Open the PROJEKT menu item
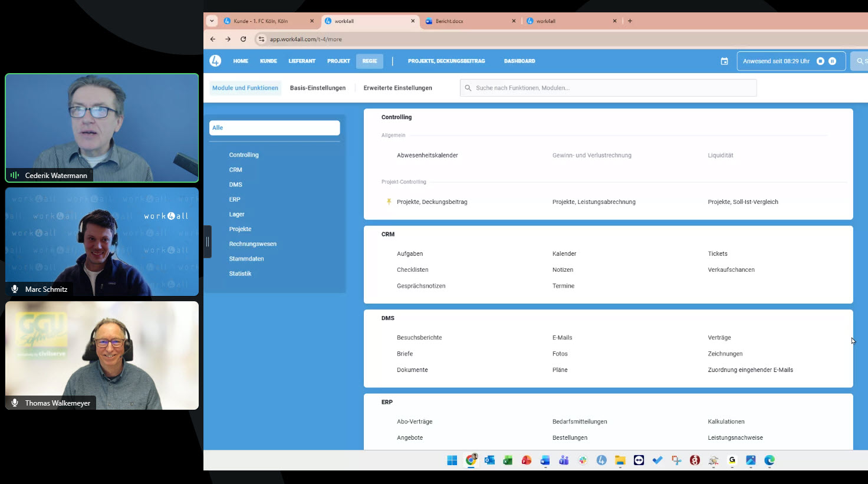 tap(338, 61)
